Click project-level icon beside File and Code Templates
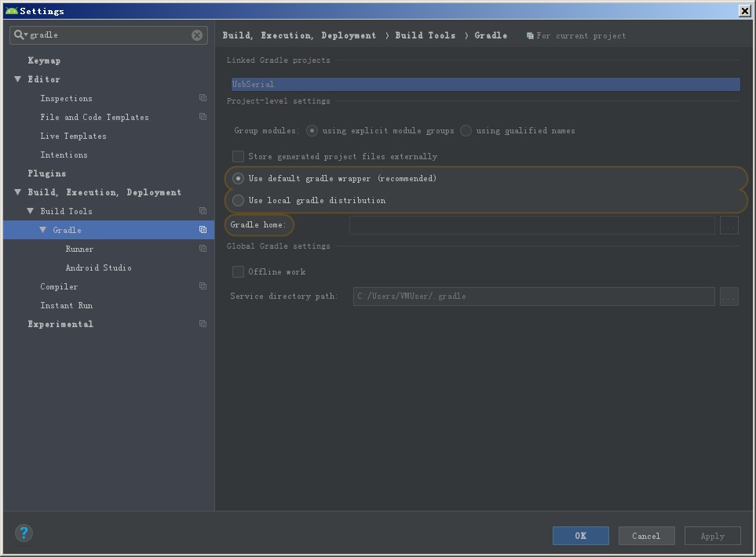The image size is (756, 557). click(203, 117)
